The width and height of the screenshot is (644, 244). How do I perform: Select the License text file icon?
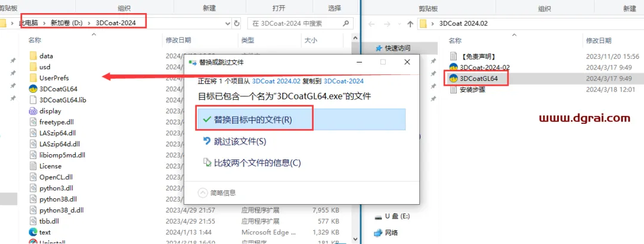[33, 166]
